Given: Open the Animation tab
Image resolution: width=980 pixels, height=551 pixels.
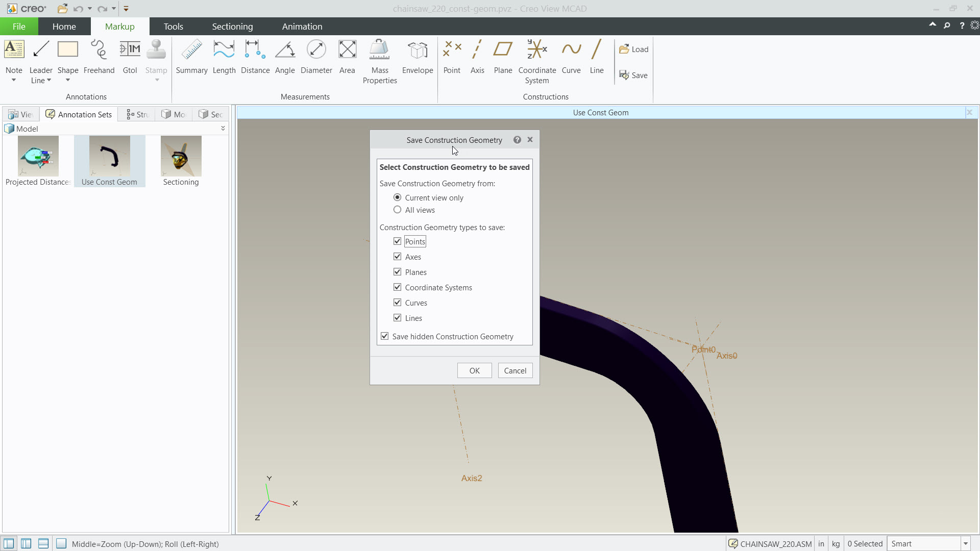Looking at the screenshot, I should [302, 26].
